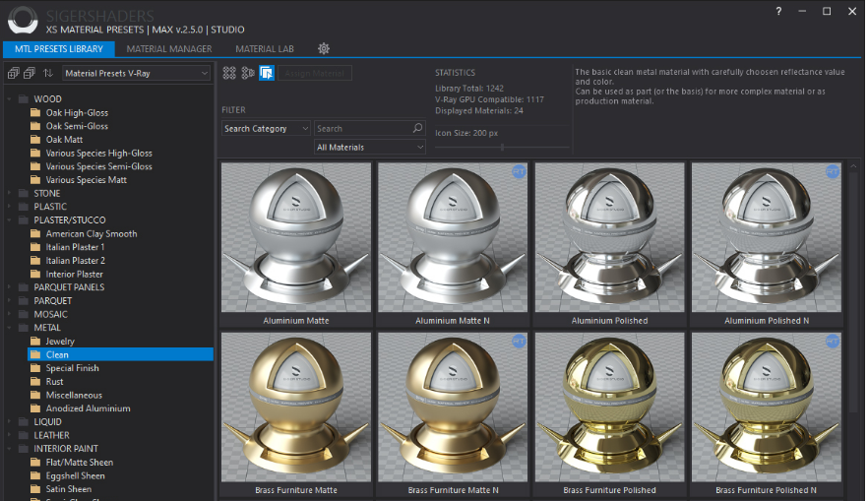Select the Miscellaneous folder
This screenshot has width=868, height=501.
[74, 396]
